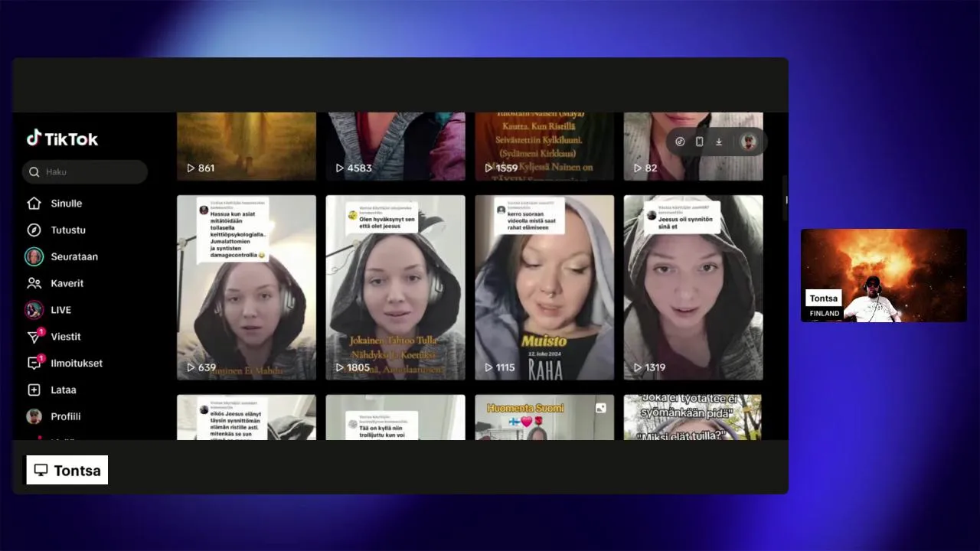Go to Sinulle feed
The height and width of the screenshot is (551, 980).
[x=67, y=204]
